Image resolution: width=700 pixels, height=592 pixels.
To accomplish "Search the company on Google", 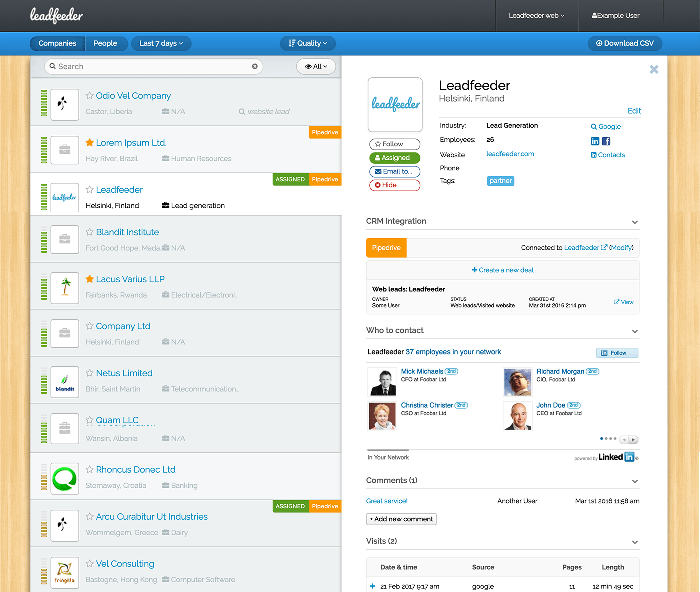I will (x=606, y=127).
